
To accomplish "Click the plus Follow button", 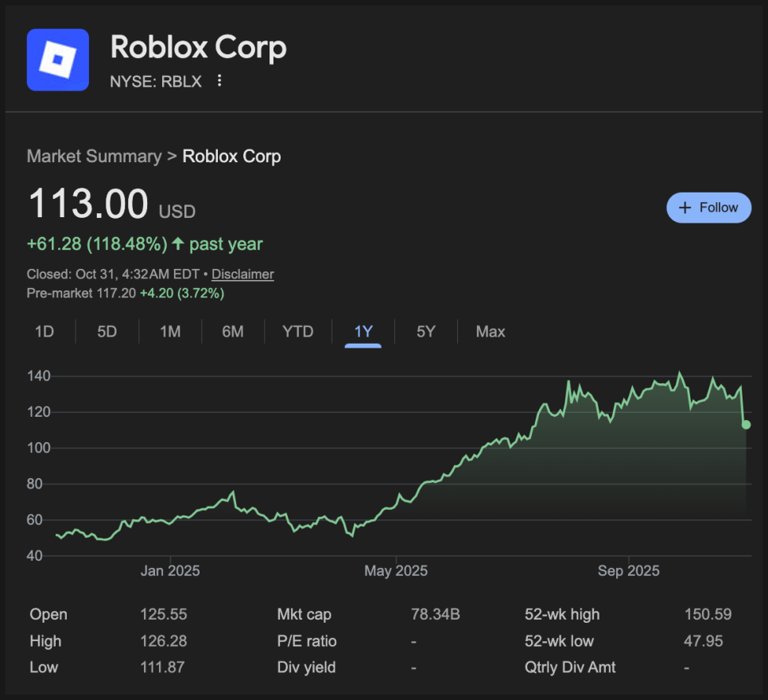I will coord(708,208).
